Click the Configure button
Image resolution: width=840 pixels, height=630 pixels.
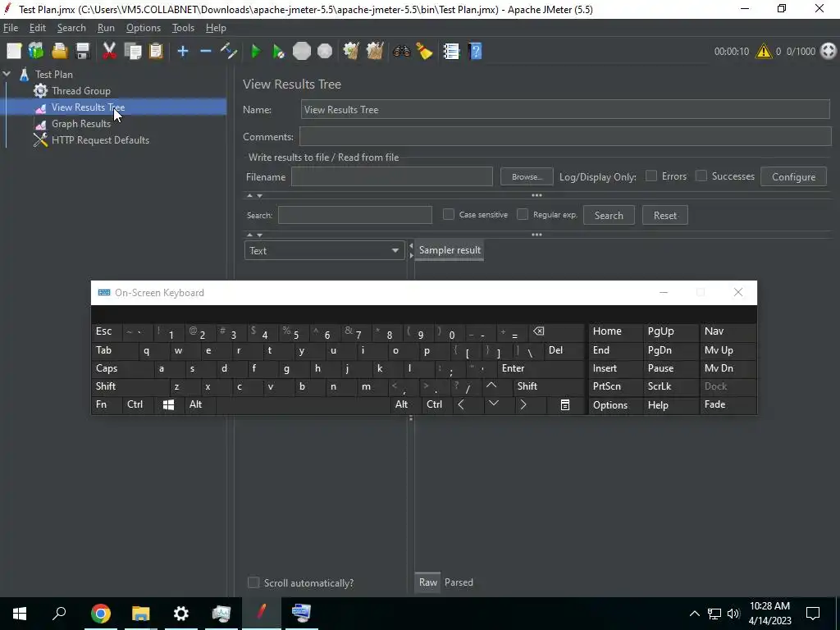[793, 177]
